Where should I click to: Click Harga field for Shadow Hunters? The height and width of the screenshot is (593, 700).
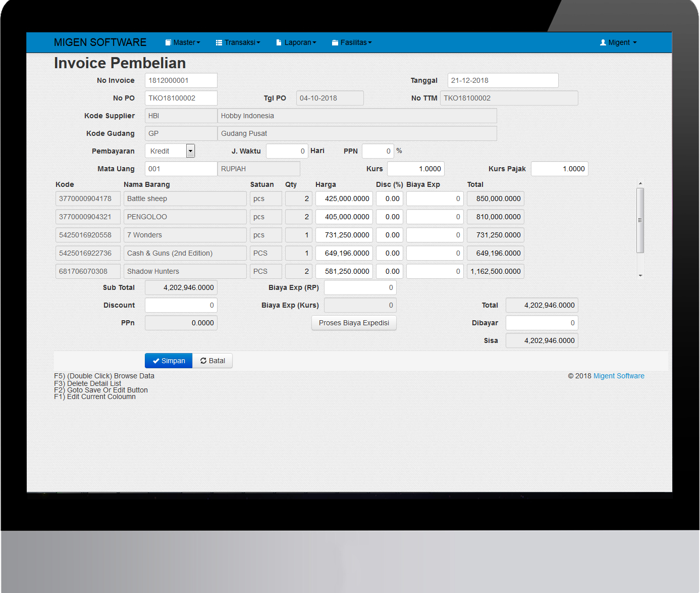point(344,271)
